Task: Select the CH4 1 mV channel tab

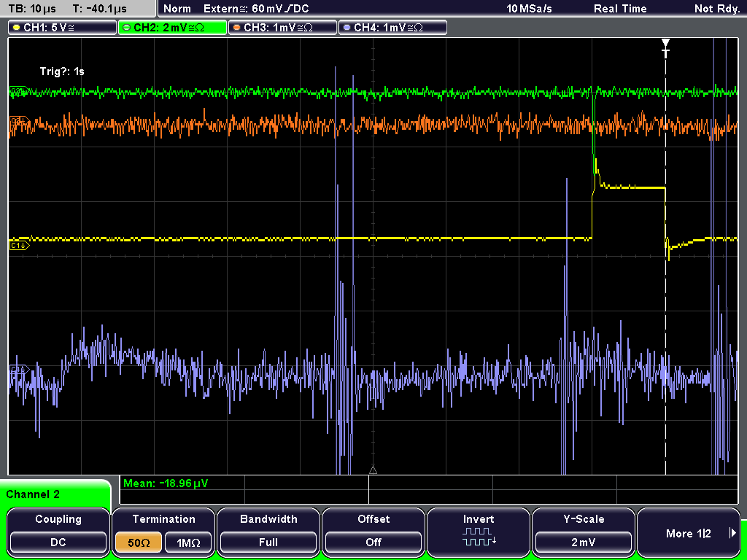Action: coord(392,28)
